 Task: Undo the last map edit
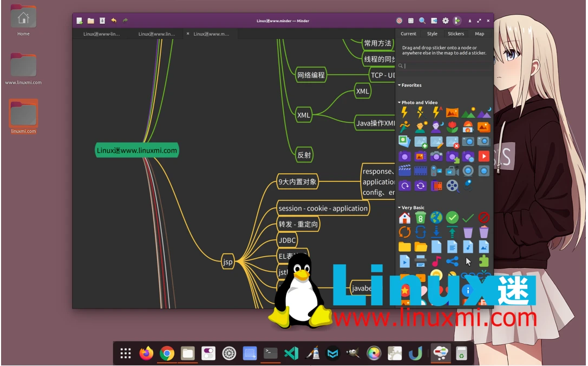[x=113, y=20]
